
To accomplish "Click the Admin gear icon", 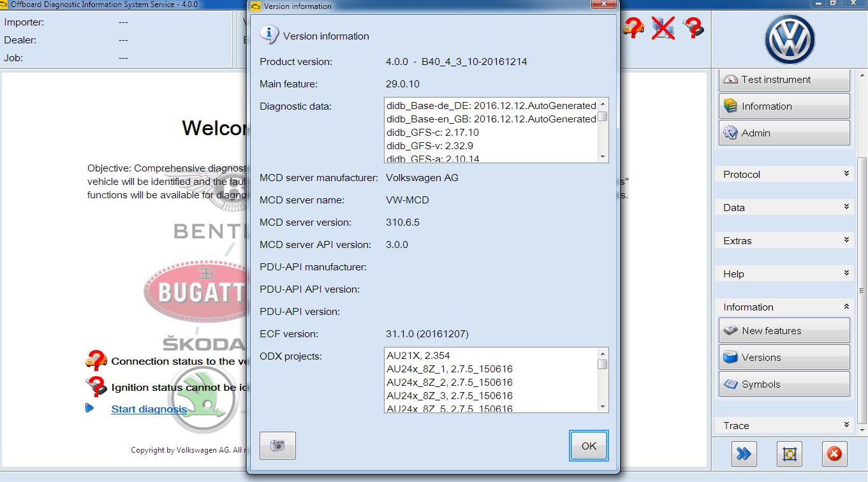I will click(x=731, y=133).
